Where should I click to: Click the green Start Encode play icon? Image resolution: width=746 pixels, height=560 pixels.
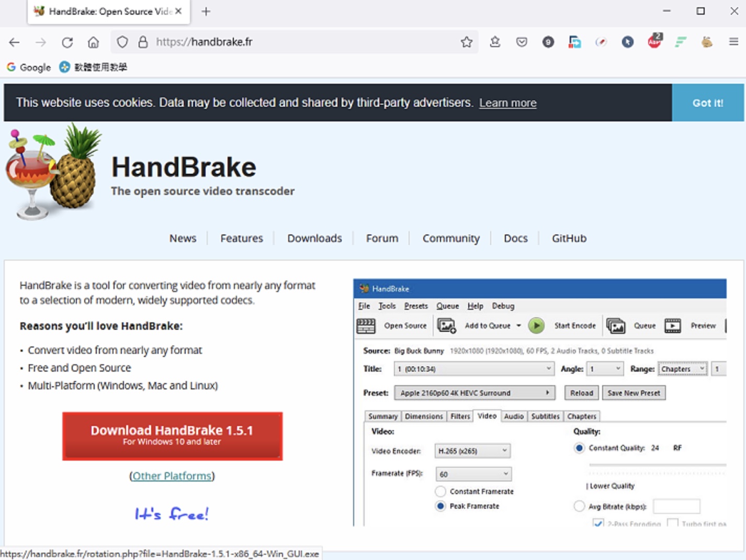[536, 326]
